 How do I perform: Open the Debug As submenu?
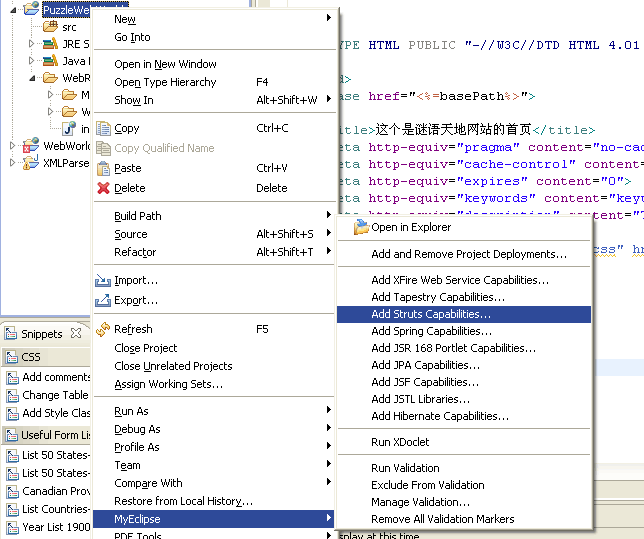214,429
